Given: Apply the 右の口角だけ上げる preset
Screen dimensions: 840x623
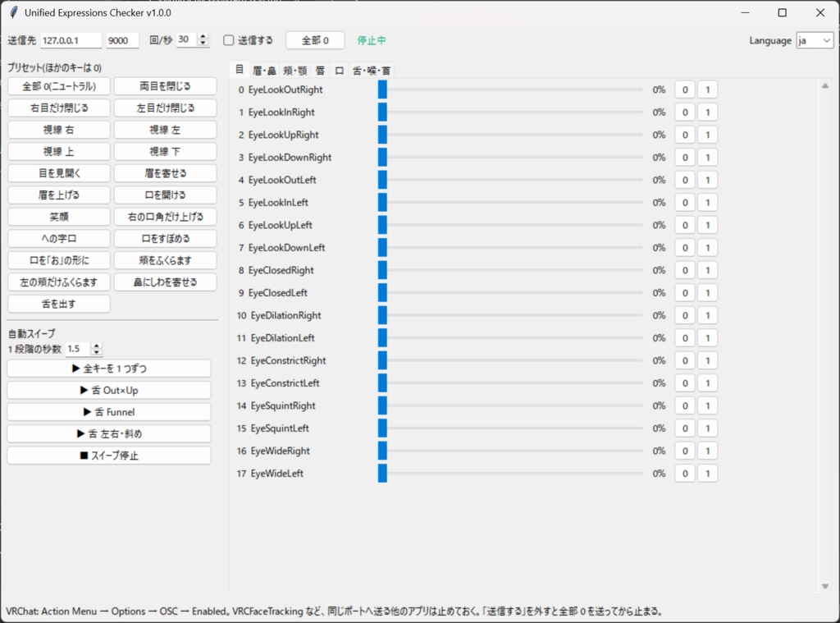Looking at the screenshot, I should point(165,217).
